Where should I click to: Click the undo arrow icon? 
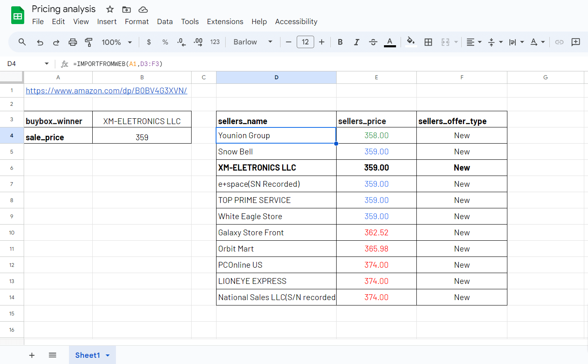[x=40, y=42]
